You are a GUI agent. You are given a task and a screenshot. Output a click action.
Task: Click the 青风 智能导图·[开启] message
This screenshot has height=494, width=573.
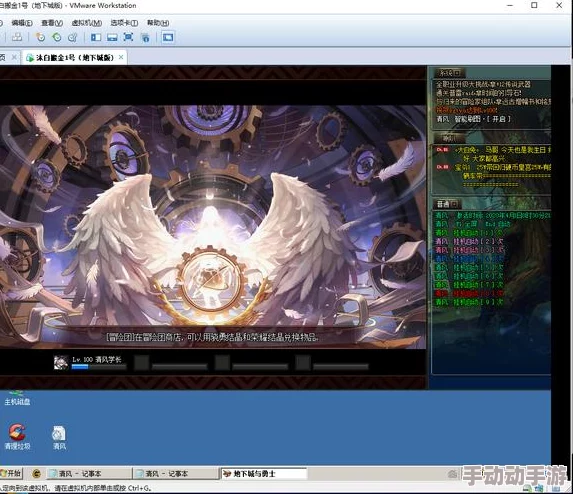click(x=473, y=119)
